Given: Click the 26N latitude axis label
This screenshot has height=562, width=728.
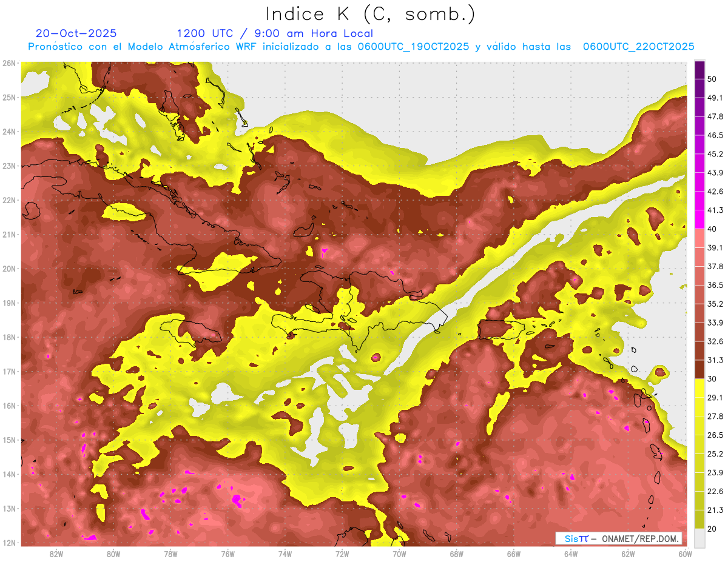Looking at the screenshot, I should [9, 63].
